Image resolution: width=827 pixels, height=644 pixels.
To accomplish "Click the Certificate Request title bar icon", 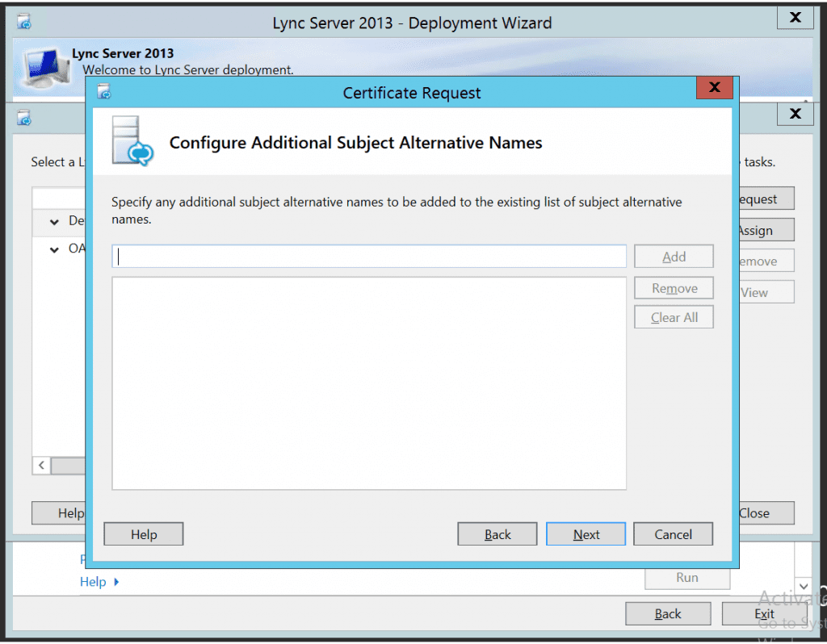I will (x=104, y=92).
